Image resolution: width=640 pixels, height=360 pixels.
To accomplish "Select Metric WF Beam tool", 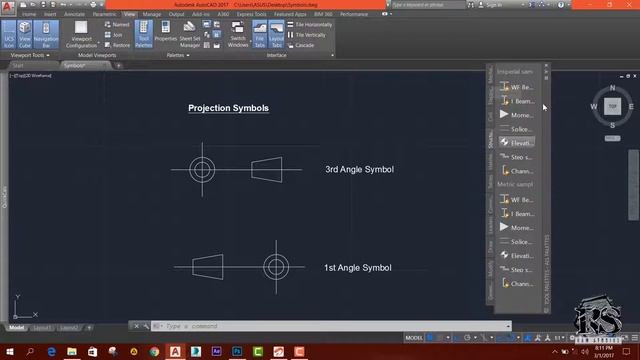I will 517,200.
